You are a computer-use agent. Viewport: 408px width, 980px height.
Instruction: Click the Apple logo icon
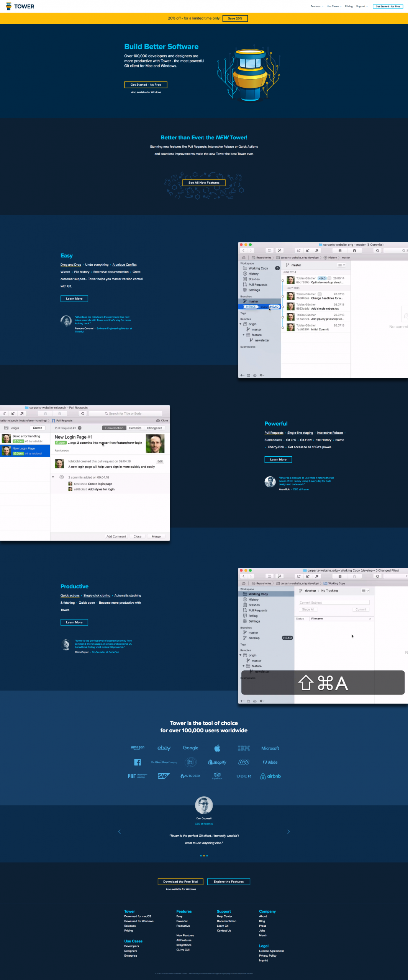[217, 748]
